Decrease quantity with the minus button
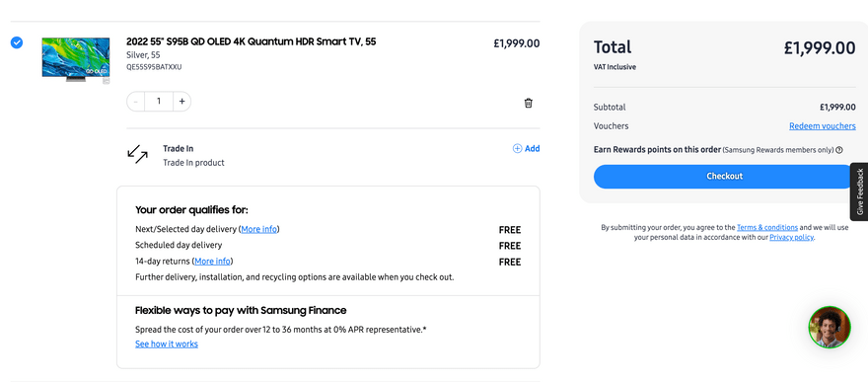Image resolution: width=868 pixels, height=382 pixels. tap(136, 102)
